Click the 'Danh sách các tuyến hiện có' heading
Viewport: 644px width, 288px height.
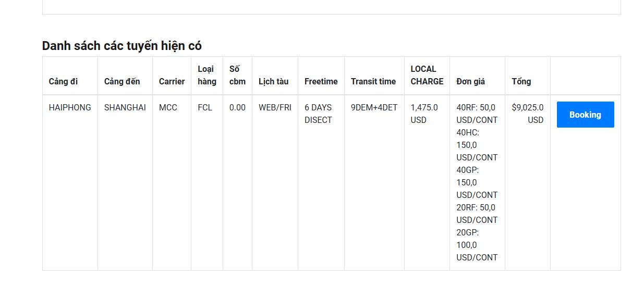tap(121, 46)
